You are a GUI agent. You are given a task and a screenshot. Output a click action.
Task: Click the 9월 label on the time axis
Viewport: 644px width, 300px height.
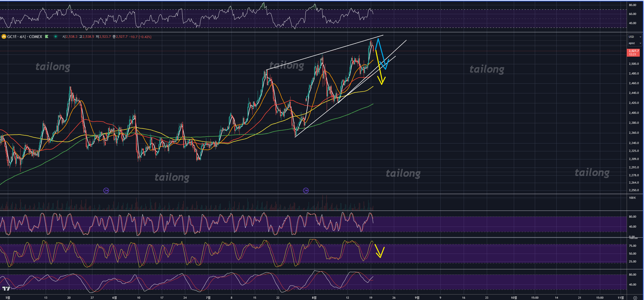click(x=417, y=298)
